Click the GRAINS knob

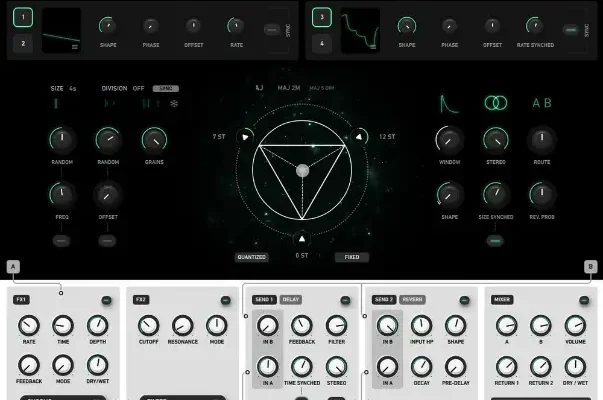(154, 139)
